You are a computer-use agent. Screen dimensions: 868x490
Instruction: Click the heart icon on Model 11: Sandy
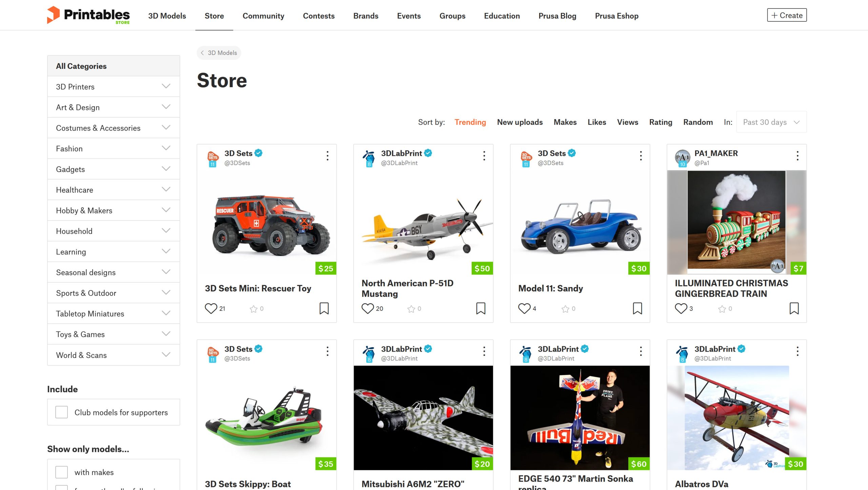click(x=524, y=308)
